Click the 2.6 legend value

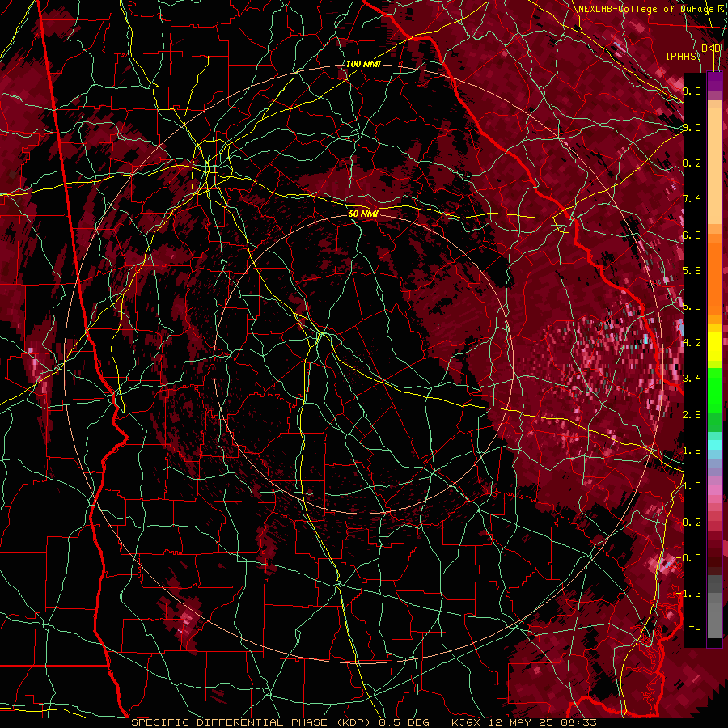pyautogui.click(x=692, y=415)
